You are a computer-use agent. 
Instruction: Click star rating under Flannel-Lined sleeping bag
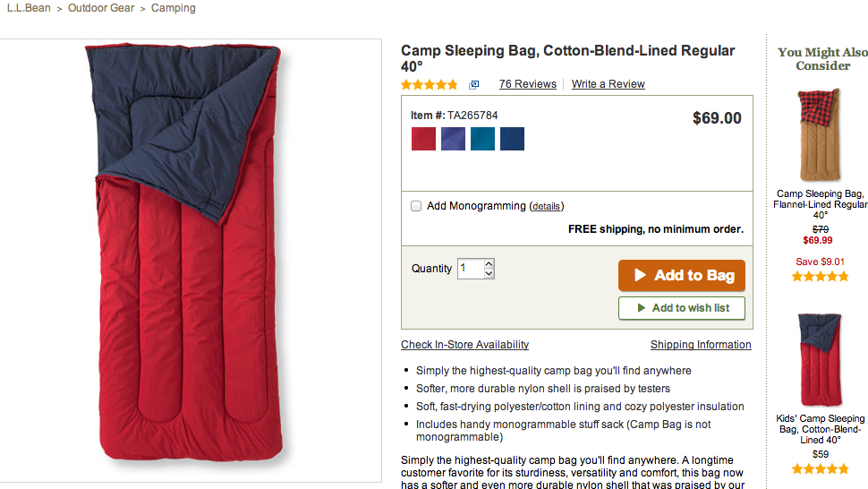[x=821, y=277]
